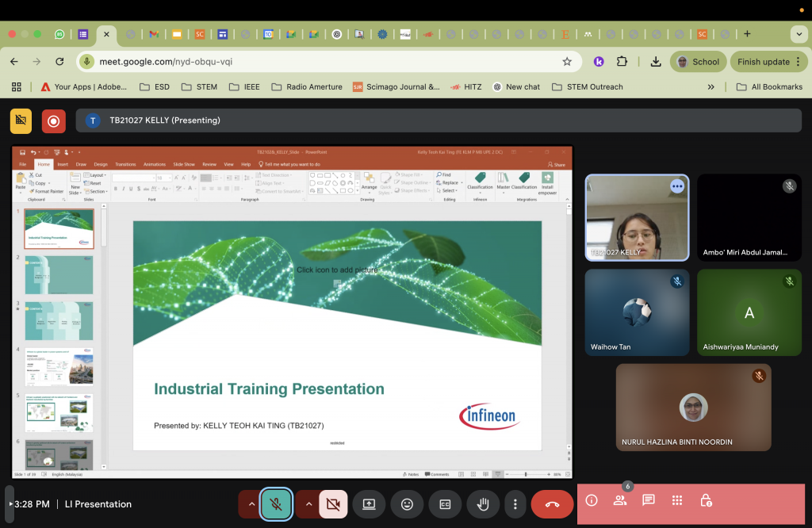Viewport: 812px width, 528px height.
Task: Click the red Leave call button
Action: [552, 503]
